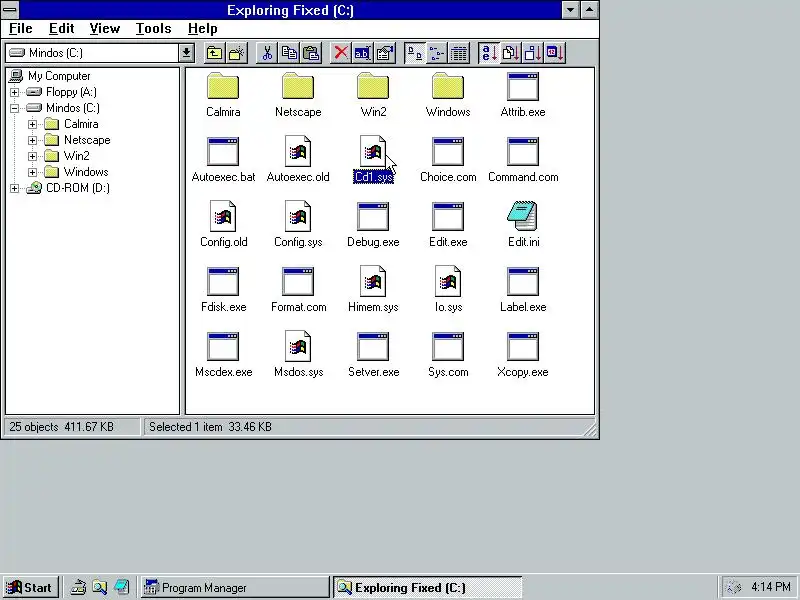800x600 pixels.
Task: Sort files by type
Action: [511, 53]
